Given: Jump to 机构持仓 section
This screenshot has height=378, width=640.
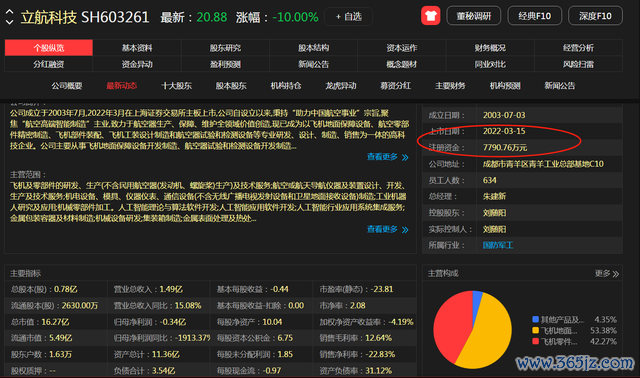Looking at the screenshot, I should (x=286, y=86).
